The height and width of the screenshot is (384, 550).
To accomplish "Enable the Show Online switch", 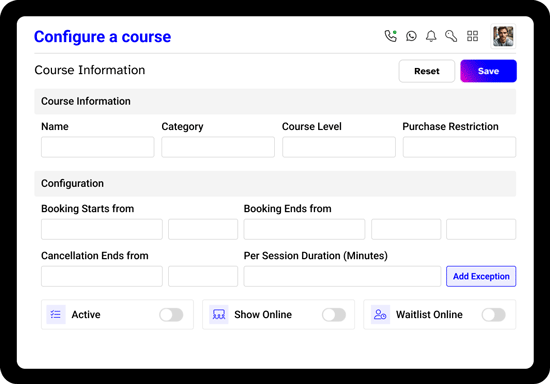I will coord(334,315).
